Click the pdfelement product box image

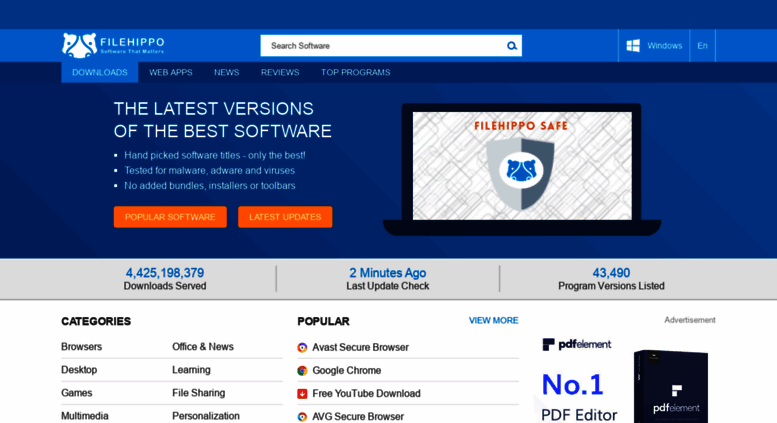671,386
